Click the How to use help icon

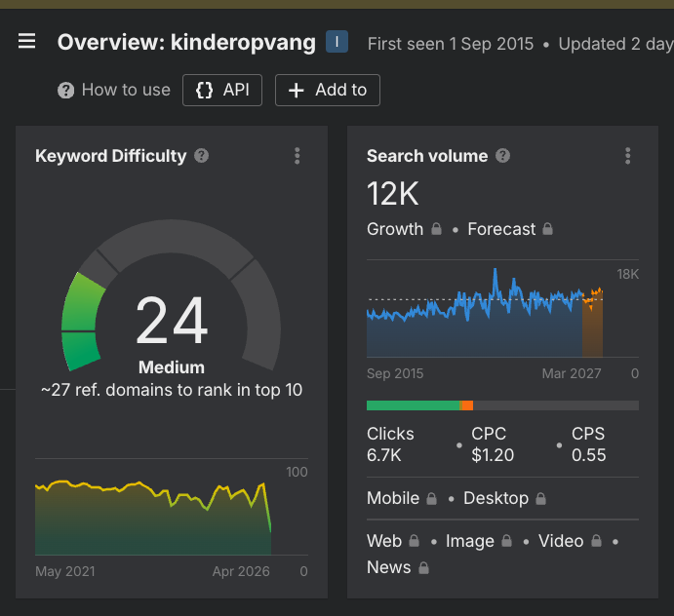tap(65, 91)
